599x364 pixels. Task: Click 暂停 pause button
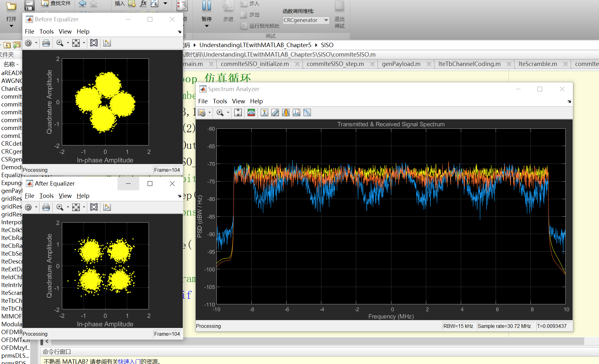coord(206,14)
